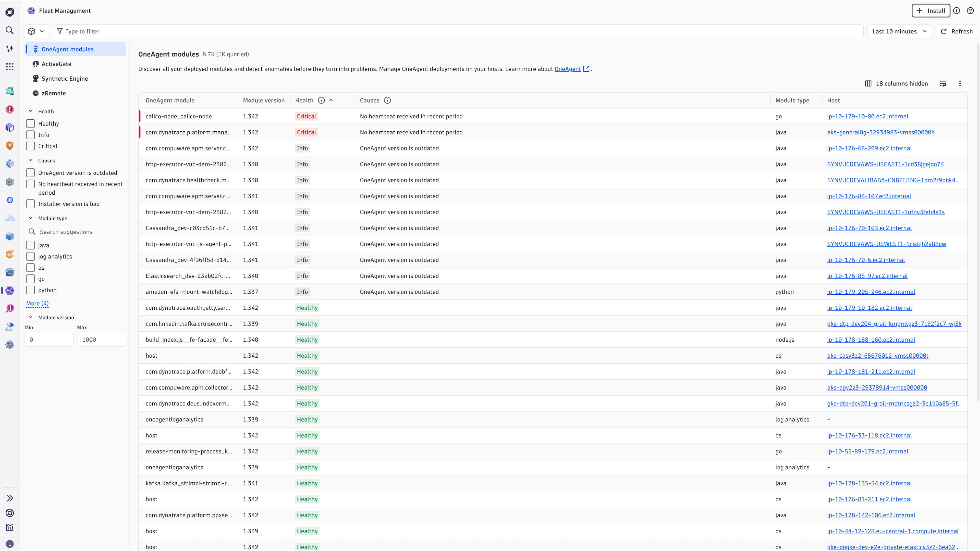
Task: Click the filter funnel icon
Action: [60, 31]
